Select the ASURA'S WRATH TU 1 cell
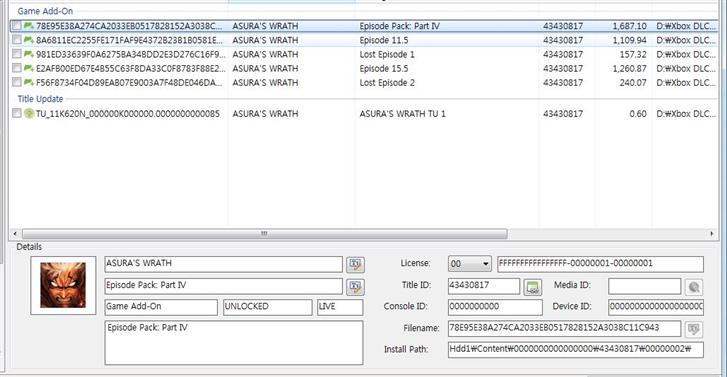 pyautogui.click(x=402, y=114)
